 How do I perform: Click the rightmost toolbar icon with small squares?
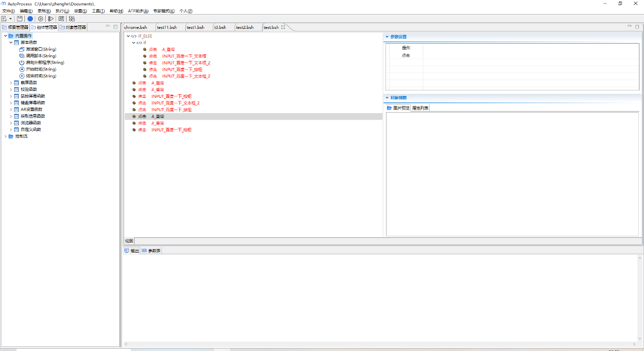coord(72,19)
